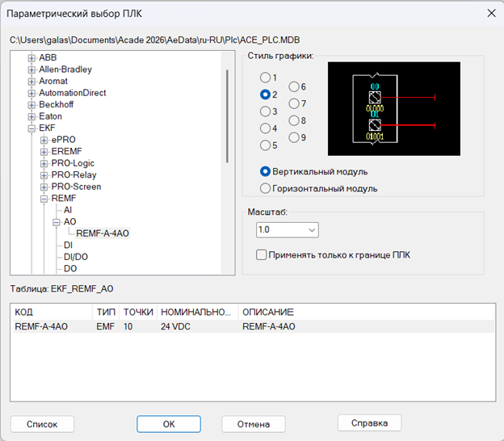This screenshot has height=441, width=504.
Task: Expand the PRO-Relay series node
Action: 44,175
